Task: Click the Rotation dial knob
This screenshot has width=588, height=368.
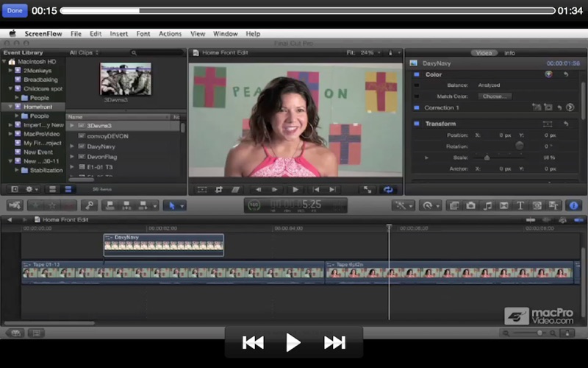Action: pyautogui.click(x=520, y=146)
